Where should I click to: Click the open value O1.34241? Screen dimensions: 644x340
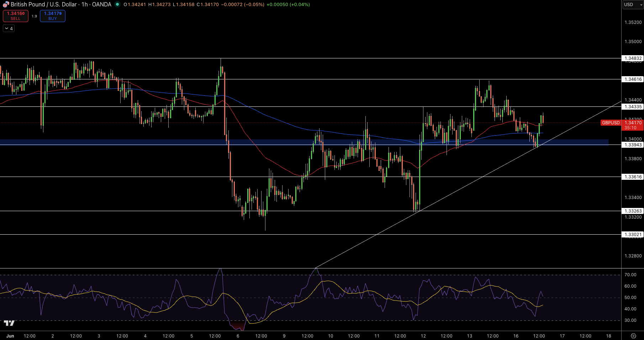click(x=135, y=5)
